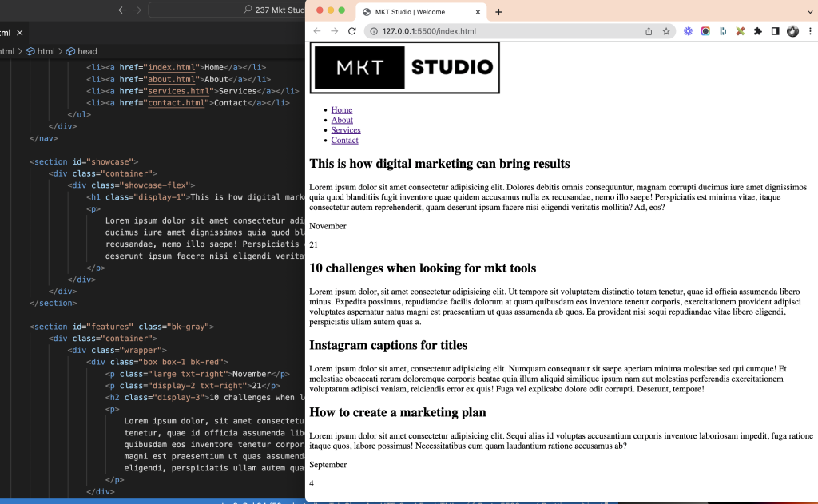The height and width of the screenshot is (504, 818).
Task: Click the section id="showcase" line in code
Action: pos(84,161)
